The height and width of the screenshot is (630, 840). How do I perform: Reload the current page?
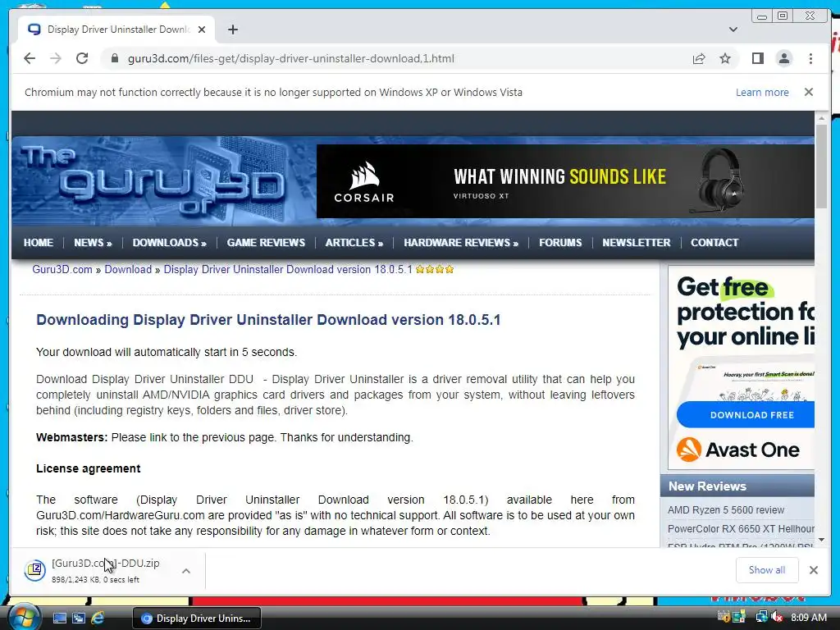pos(82,58)
